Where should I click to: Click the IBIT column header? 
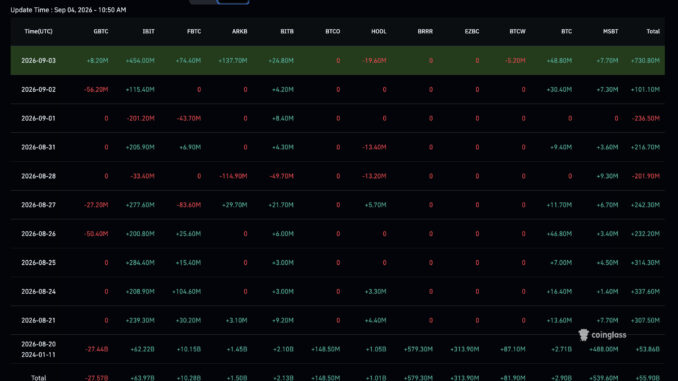tap(148, 32)
